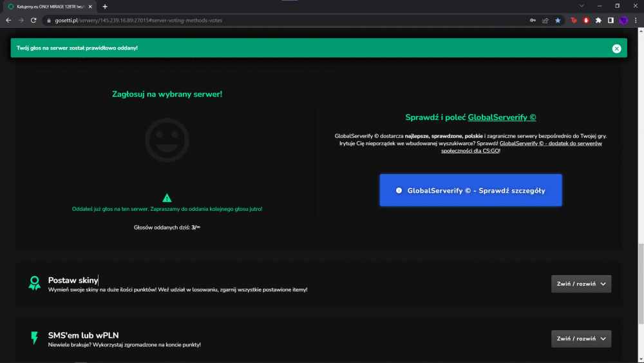The height and width of the screenshot is (363, 644).
Task: Go back to the previous page
Action: pos(8,20)
